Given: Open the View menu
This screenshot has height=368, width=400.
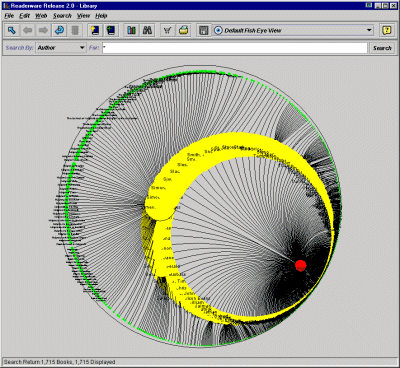Looking at the screenshot, I should tap(83, 16).
